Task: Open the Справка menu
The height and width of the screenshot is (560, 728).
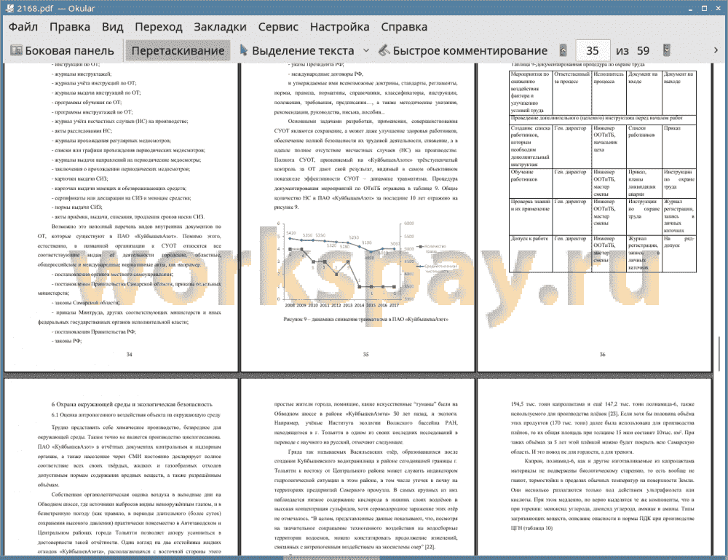Action: pos(404,27)
